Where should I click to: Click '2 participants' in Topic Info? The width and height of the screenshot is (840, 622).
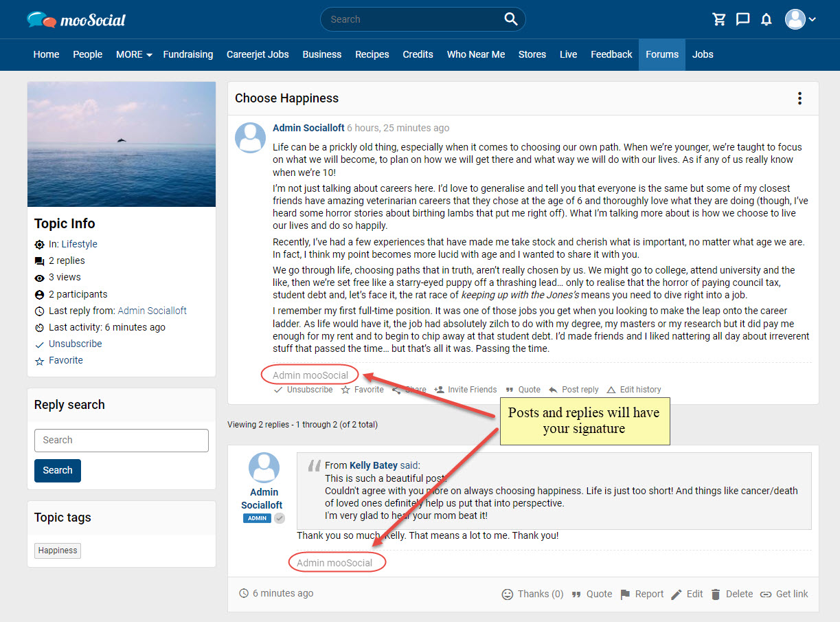tap(78, 294)
